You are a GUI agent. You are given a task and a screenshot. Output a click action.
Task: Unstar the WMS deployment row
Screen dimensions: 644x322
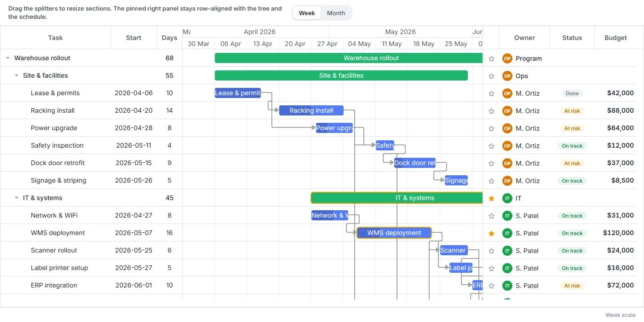[x=491, y=233]
